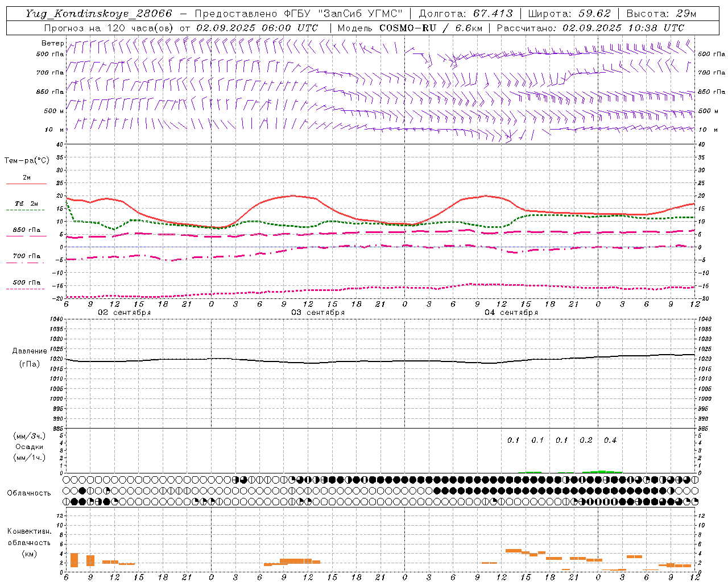The image size is (728, 582).
Task: Select the Модель COSMO-RU / 6.6км text
Action: point(410,28)
